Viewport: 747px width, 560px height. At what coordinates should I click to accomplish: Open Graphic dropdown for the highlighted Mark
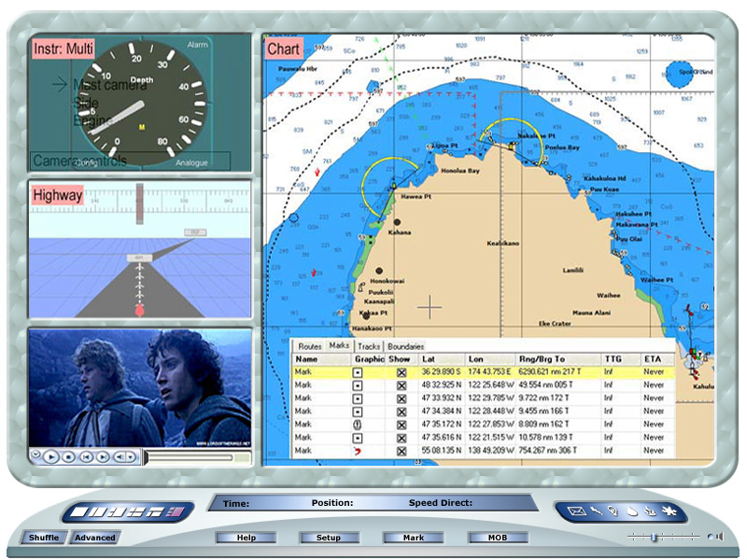[358, 372]
